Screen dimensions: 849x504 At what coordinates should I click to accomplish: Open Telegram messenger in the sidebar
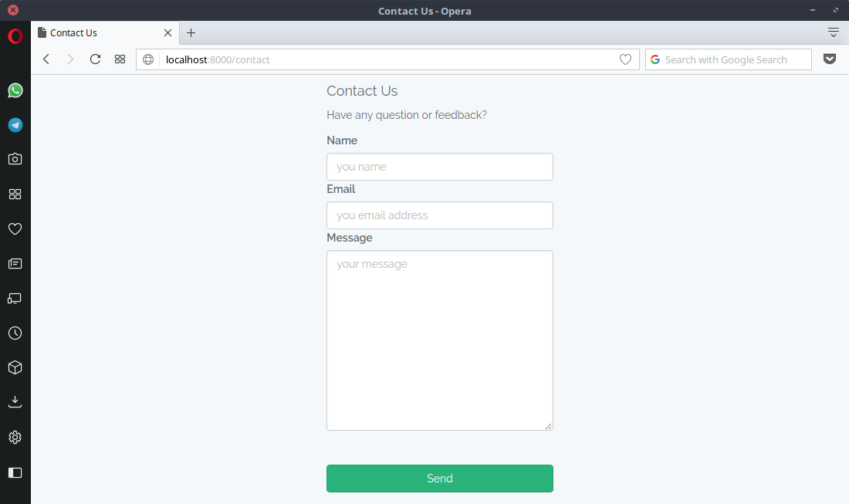point(15,125)
